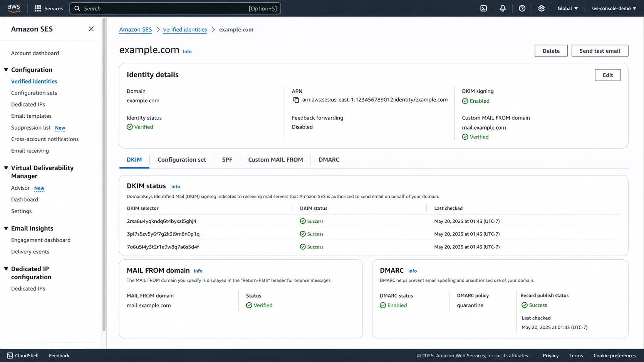Viewport: 644px width, 362px height.
Task: Open Account dashboard in sidebar
Action: point(35,53)
